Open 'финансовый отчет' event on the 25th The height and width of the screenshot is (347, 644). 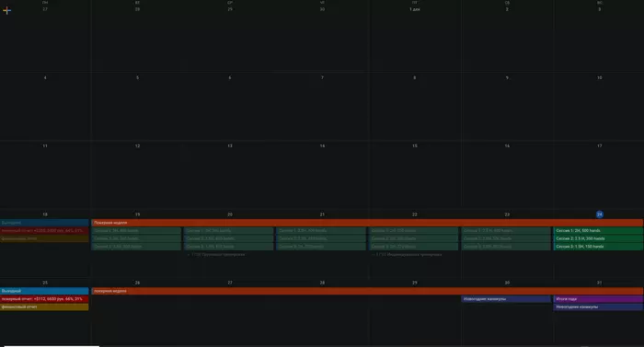pos(44,307)
